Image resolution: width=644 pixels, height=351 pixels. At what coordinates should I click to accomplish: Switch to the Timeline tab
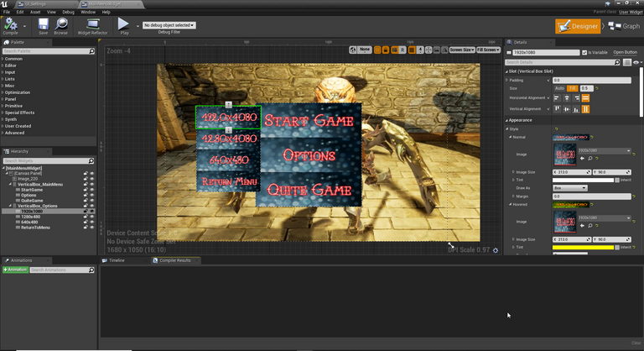click(117, 260)
